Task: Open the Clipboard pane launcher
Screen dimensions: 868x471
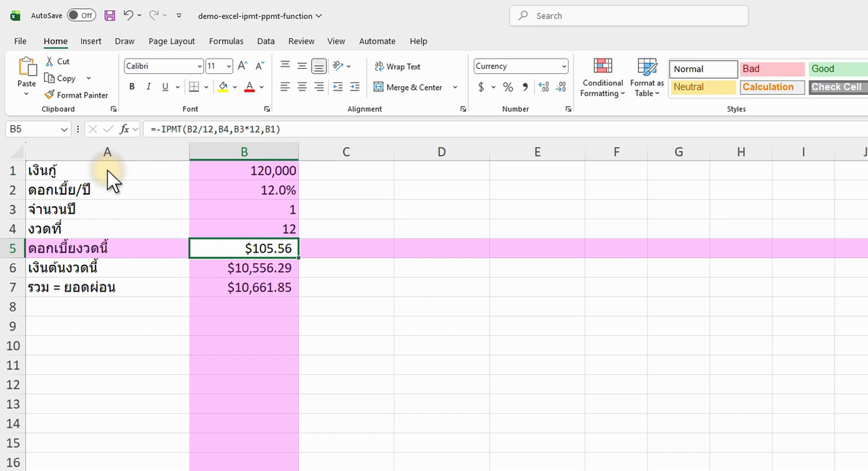Action: [x=114, y=109]
